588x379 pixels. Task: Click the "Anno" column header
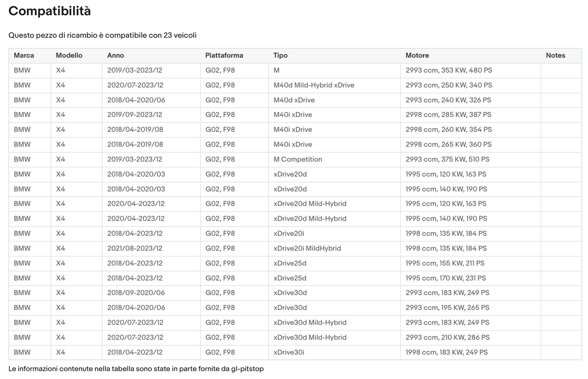point(116,55)
